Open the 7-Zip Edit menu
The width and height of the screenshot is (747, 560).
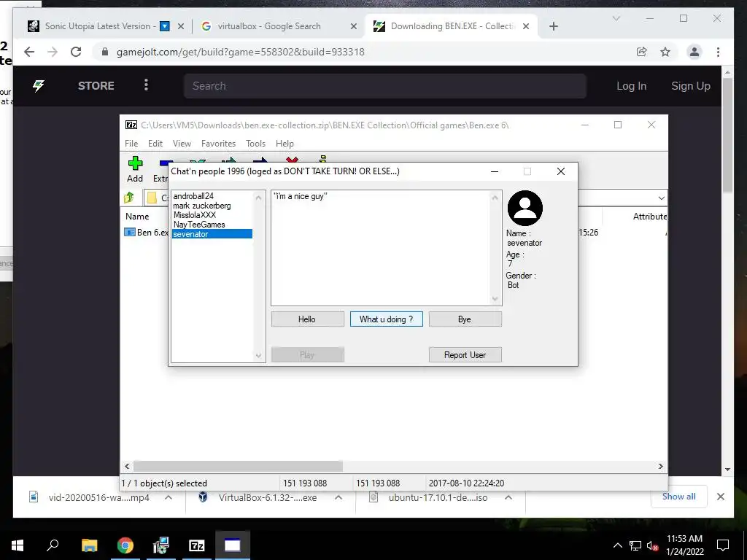click(155, 144)
